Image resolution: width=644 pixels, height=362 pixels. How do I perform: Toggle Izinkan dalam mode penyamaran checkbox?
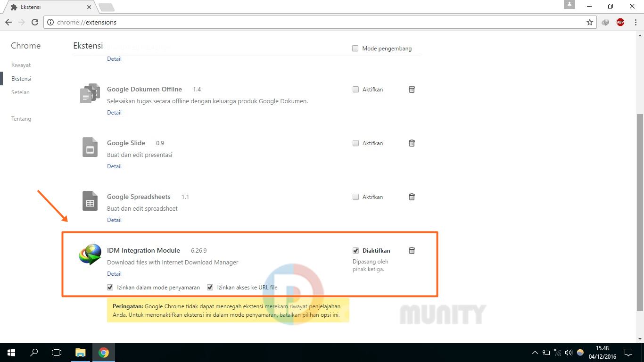pyautogui.click(x=110, y=288)
